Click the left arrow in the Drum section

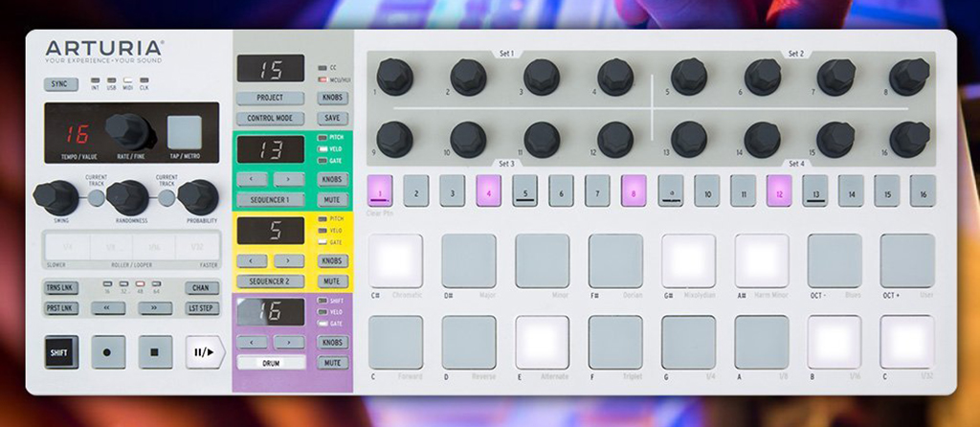252,343
